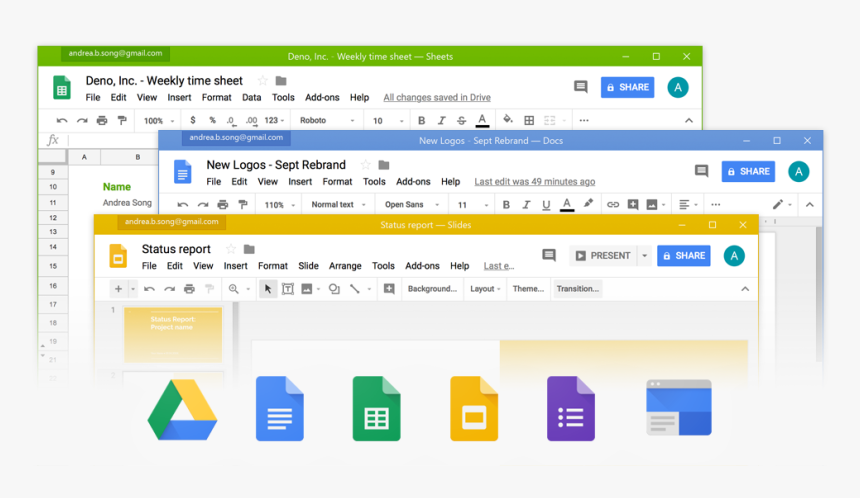Toggle bold in the Docs toolbar
Image resolution: width=860 pixels, height=498 pixels.
click(x=506, y=205)
